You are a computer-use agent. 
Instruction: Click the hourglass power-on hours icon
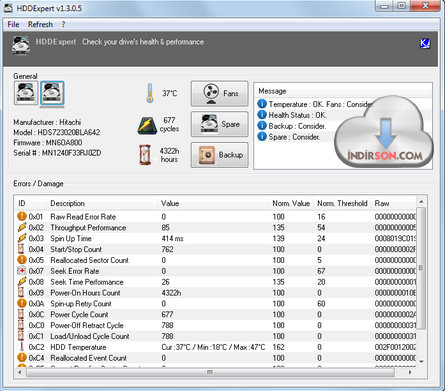coord(145,155)
